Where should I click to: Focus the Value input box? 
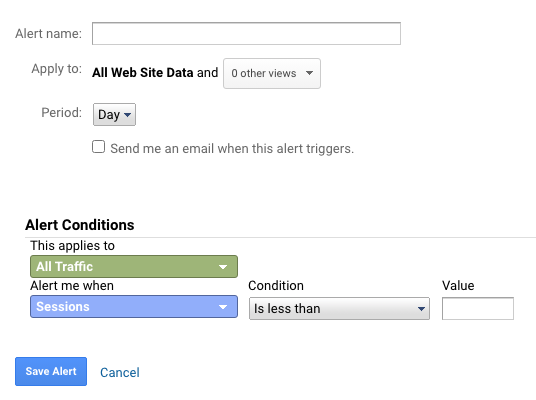click(x=478, y=308)
